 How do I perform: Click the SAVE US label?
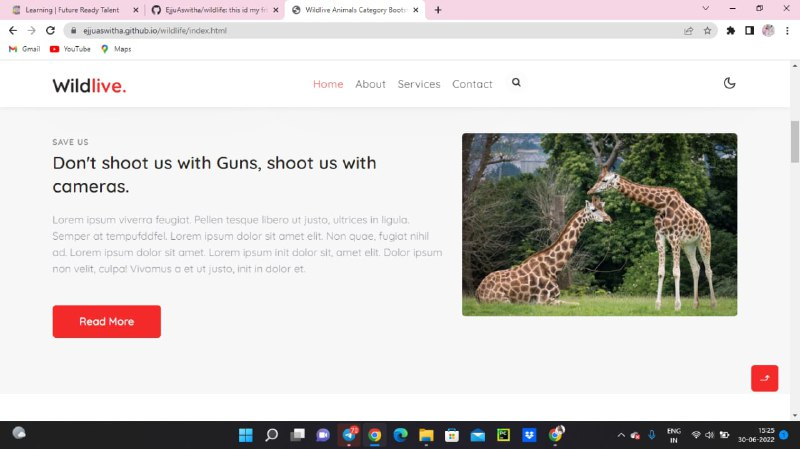[x=70, y=142]
